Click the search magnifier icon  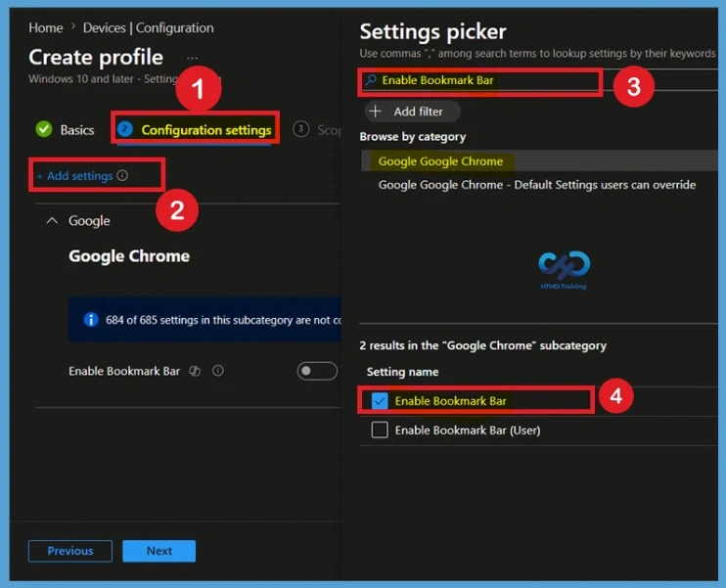click(x=371, y=80)
